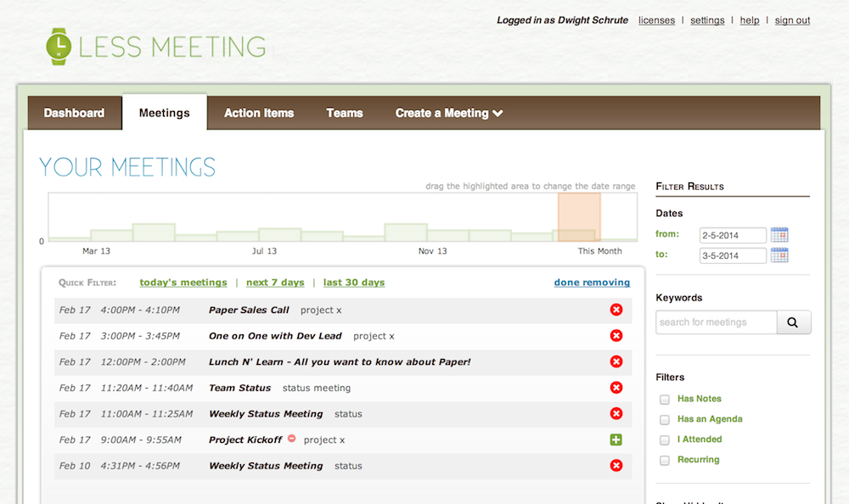Screen dimensions: 849x504
Task: Click the magnifier search button
Action: pyautogui.click(x=793, y=322)
